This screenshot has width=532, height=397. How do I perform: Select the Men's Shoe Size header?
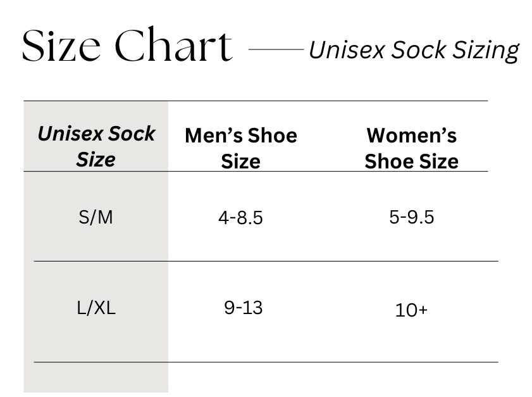(x=241, y=148)
